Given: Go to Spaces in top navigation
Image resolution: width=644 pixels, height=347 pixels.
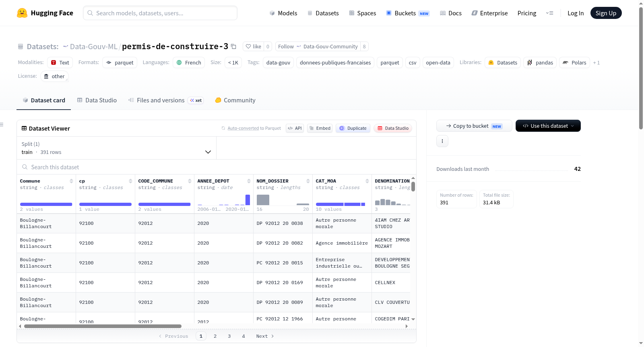Looking at the screenshot, I should (x=363, y=13).
